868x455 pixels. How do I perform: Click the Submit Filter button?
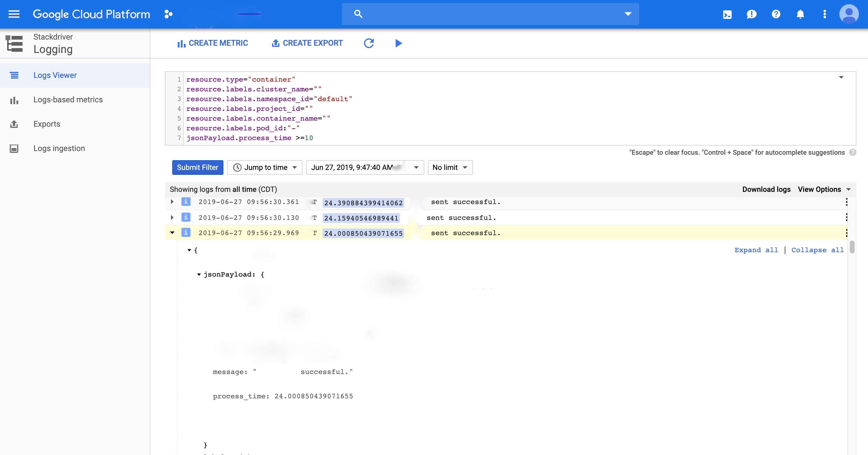point(198,168)
